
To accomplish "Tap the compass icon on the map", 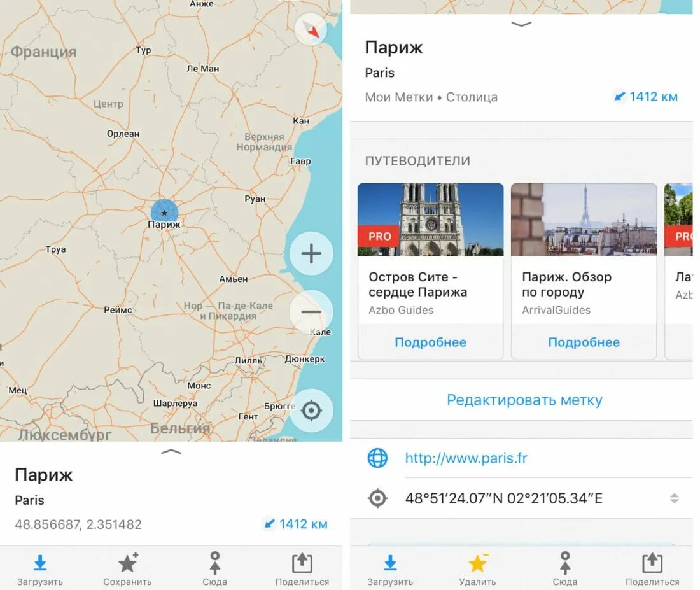I will point(311,29).
